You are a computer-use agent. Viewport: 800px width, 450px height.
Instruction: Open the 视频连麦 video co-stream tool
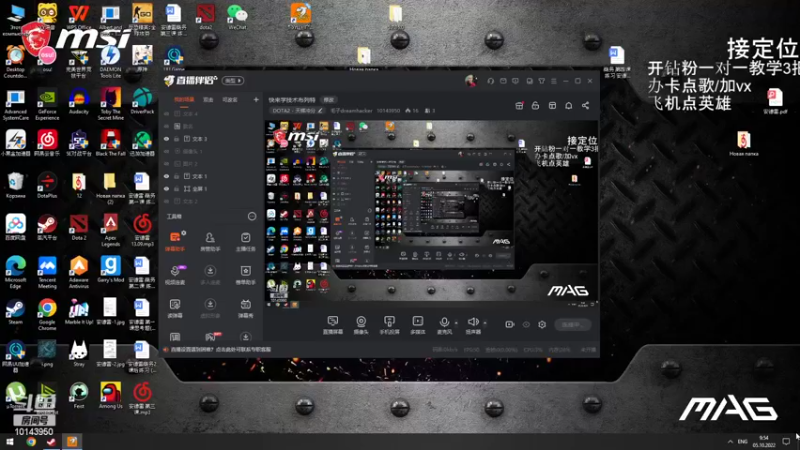pyautogui.click(x=175, y=274)
